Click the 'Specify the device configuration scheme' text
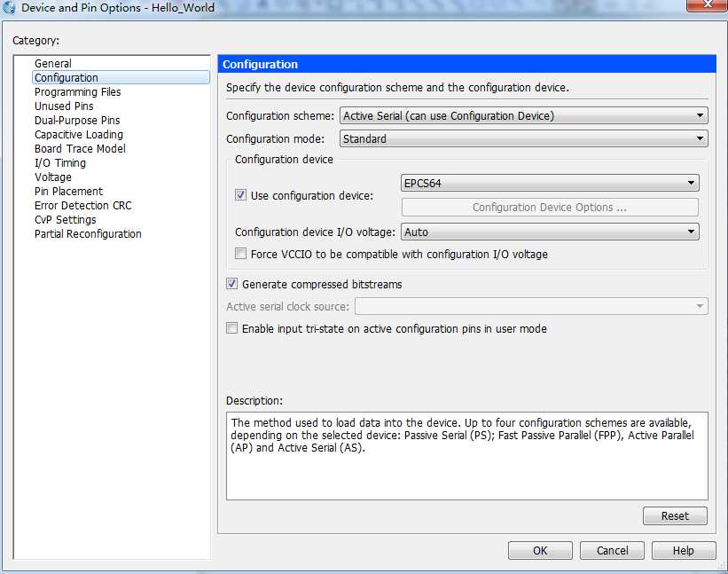 397,88
